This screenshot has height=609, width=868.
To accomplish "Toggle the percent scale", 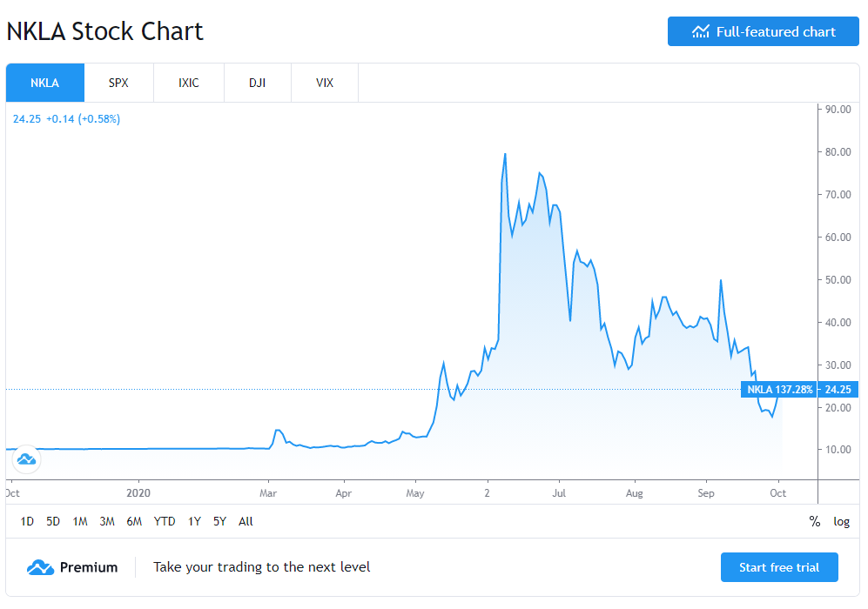I will (814, 521).
